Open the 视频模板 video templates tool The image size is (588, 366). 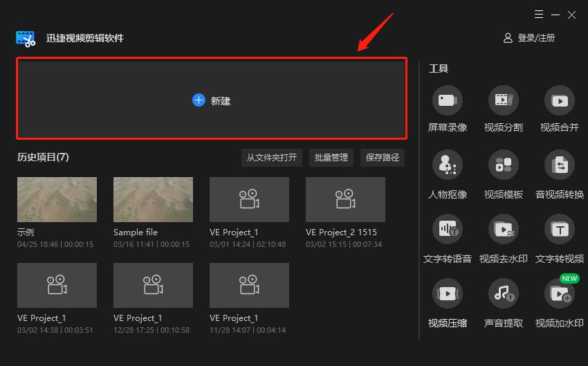[503, 165]
